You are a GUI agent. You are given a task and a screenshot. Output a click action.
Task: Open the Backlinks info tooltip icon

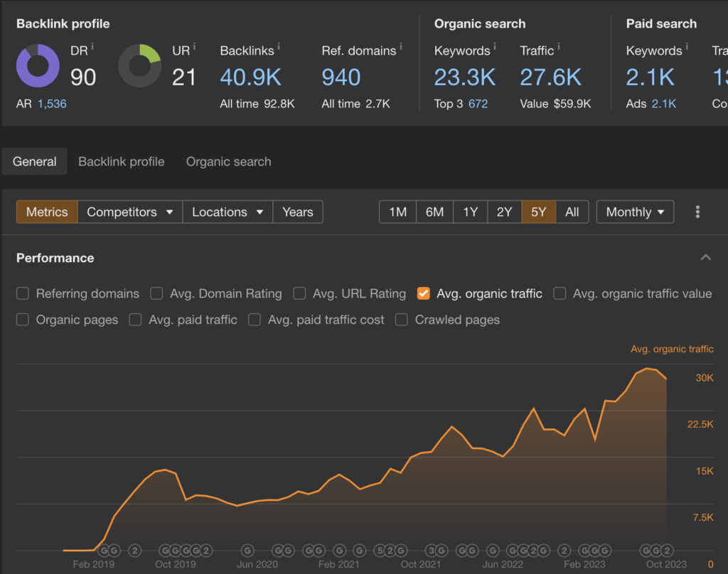click(279, 46)
